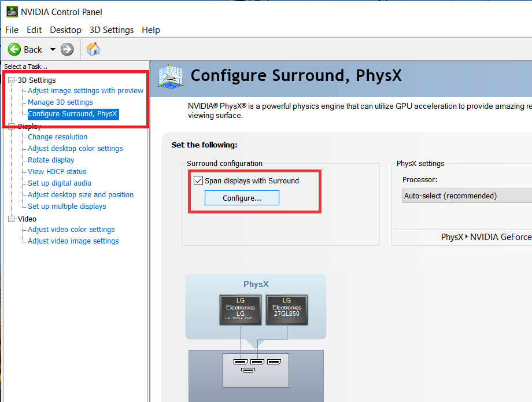The height and width of the screenshot is (402, 532).
Task: Click the 3D Settings tree label
Action: tap(36, 80)
